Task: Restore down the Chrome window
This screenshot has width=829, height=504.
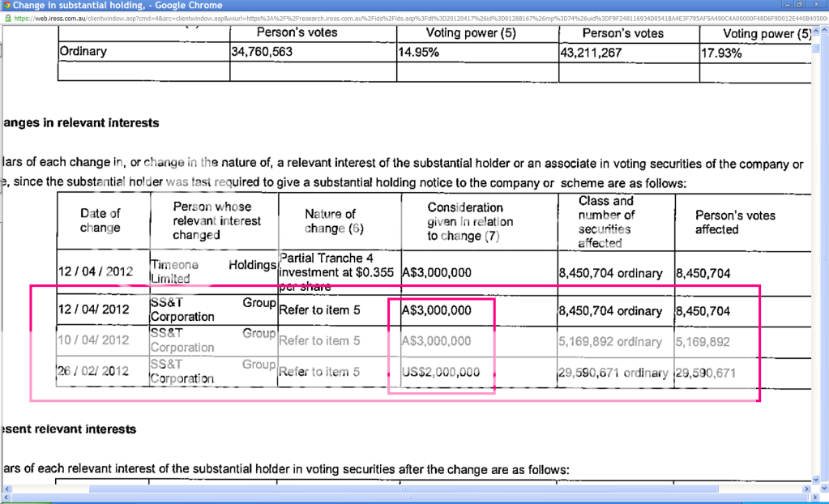Action: [800, 4]
